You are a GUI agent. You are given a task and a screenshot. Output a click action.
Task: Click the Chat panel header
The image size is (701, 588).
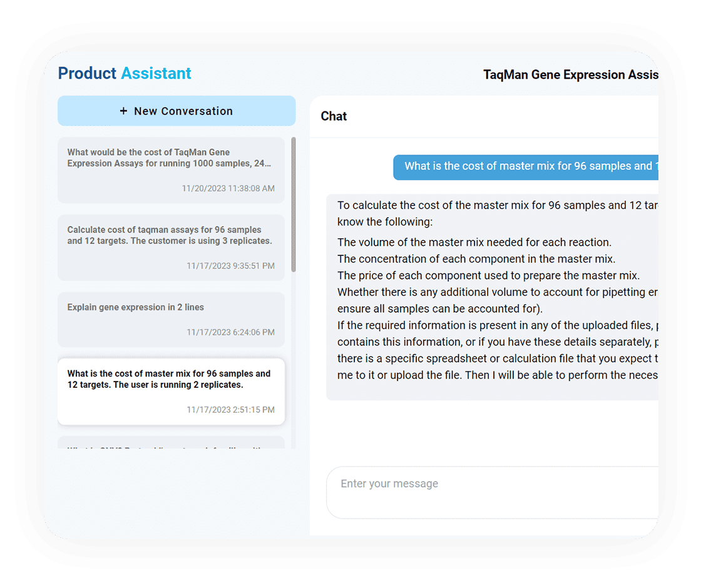(334, 116)
